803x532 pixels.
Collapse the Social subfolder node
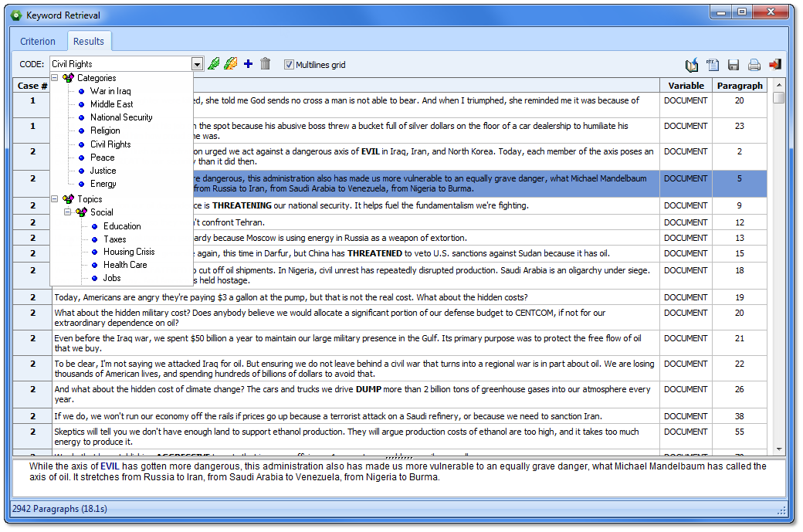click(x=68, y=212)
